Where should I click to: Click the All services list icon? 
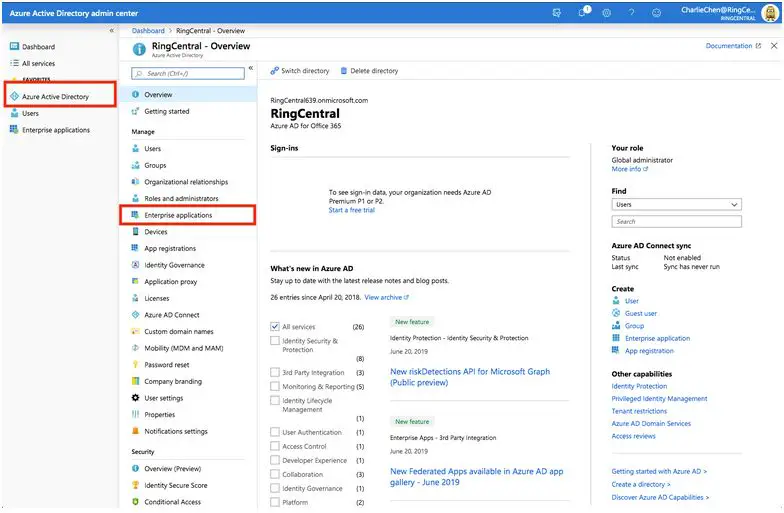point(14,64)
